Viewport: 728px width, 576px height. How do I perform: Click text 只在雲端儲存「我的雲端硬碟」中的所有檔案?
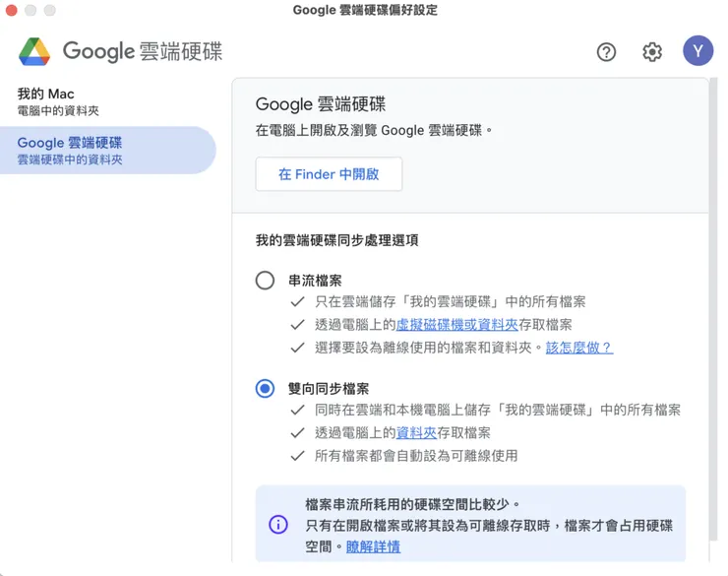[450, 302]
